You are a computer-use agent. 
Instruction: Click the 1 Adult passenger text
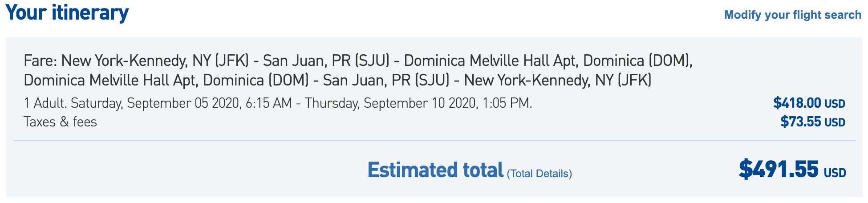pos(45,103)
